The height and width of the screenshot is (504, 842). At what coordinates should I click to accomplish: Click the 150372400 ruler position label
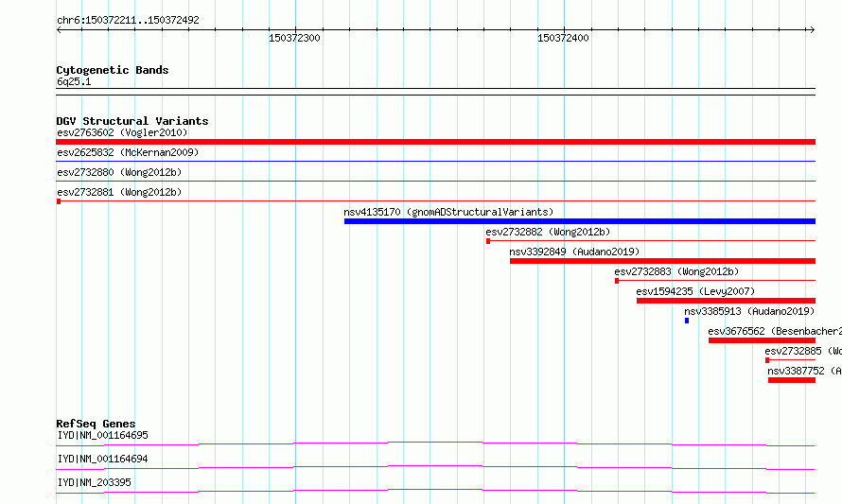[x=563, y=38]
